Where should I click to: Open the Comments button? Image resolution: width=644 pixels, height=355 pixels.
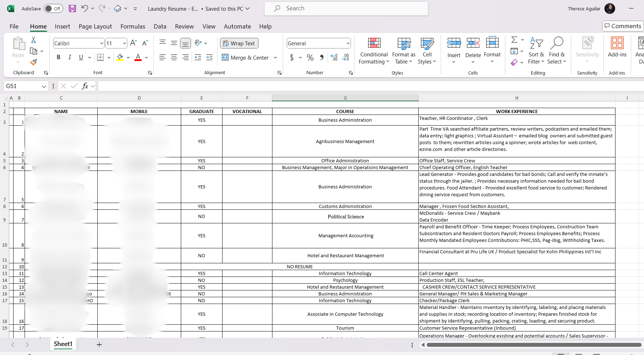point(623,26)
